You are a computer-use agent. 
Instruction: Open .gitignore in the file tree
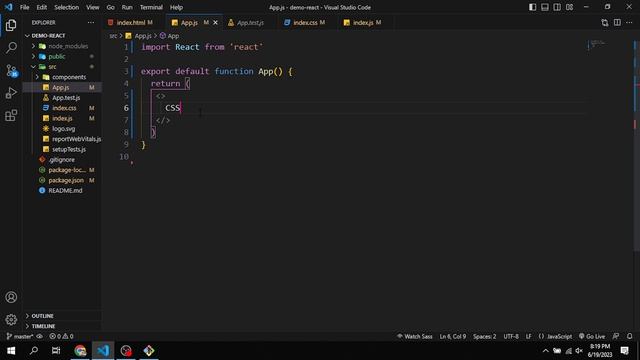click(x=61, y=160)
